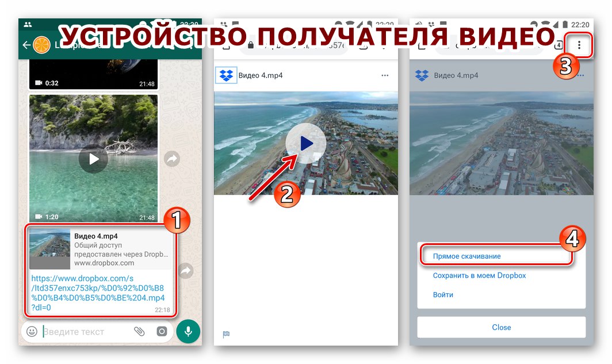Open the three-dot menu beside Видео 4.mp4 in middle screen

point(385,75)
